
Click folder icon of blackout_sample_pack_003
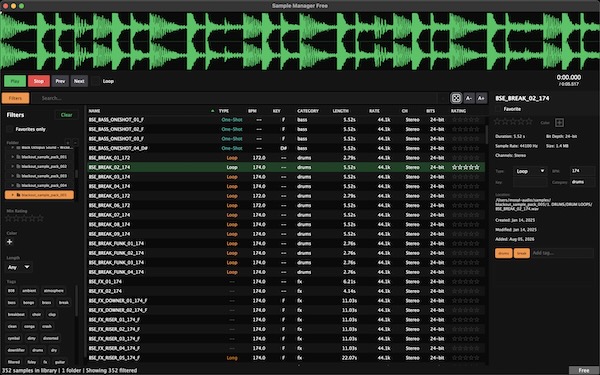[18, 176]
